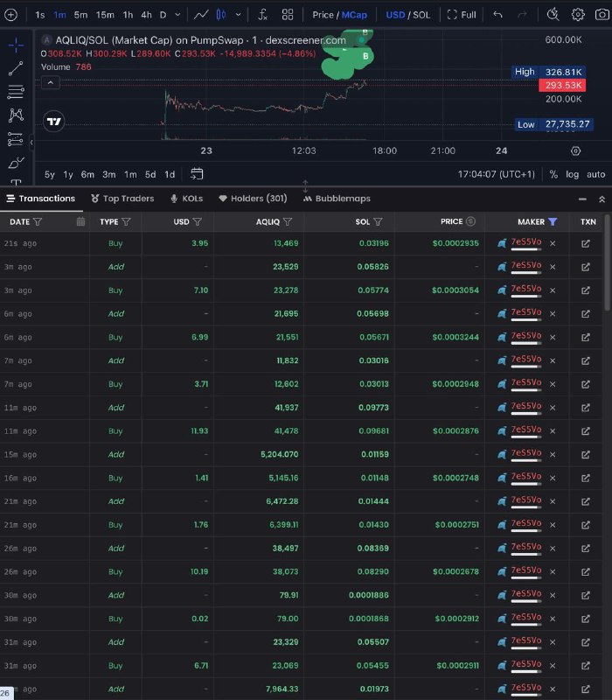Open the TYPE column filter
This screenshot has width=612, height=700.
coord(126,222)
